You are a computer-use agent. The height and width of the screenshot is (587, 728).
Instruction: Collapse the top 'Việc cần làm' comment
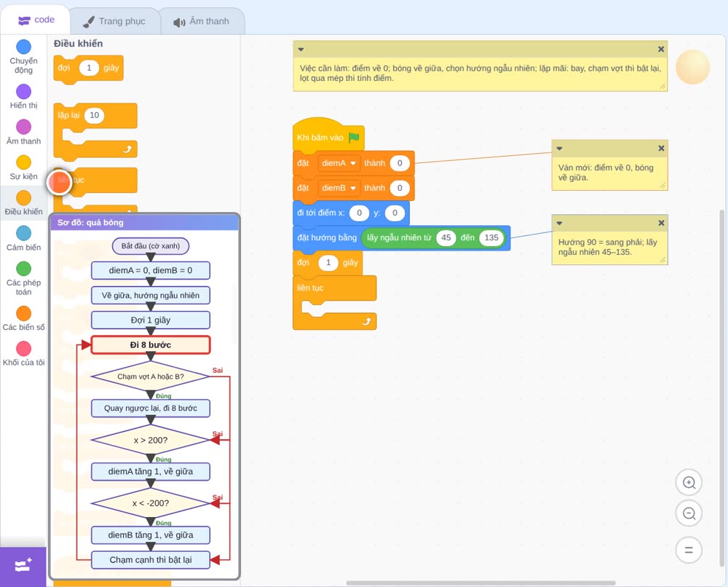[301, 50]
